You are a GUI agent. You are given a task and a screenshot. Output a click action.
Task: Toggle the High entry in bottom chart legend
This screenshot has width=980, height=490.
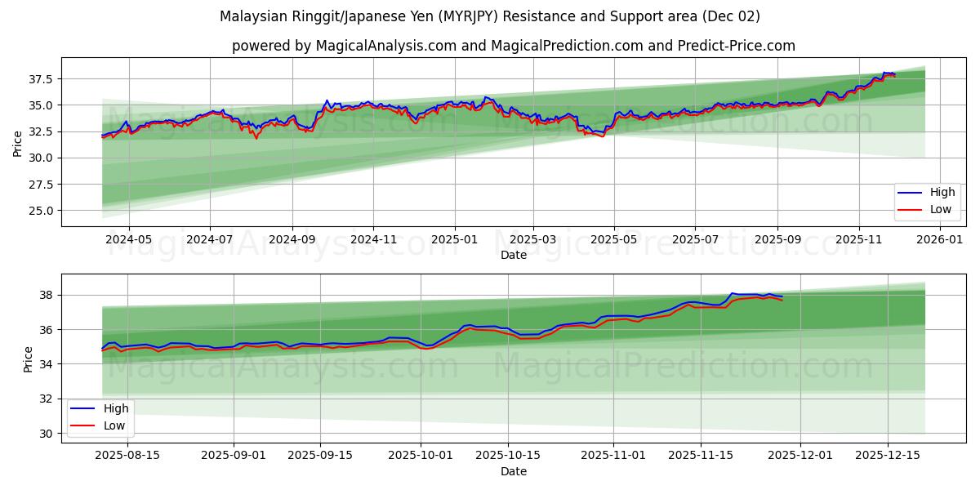[x=114, y=407]
